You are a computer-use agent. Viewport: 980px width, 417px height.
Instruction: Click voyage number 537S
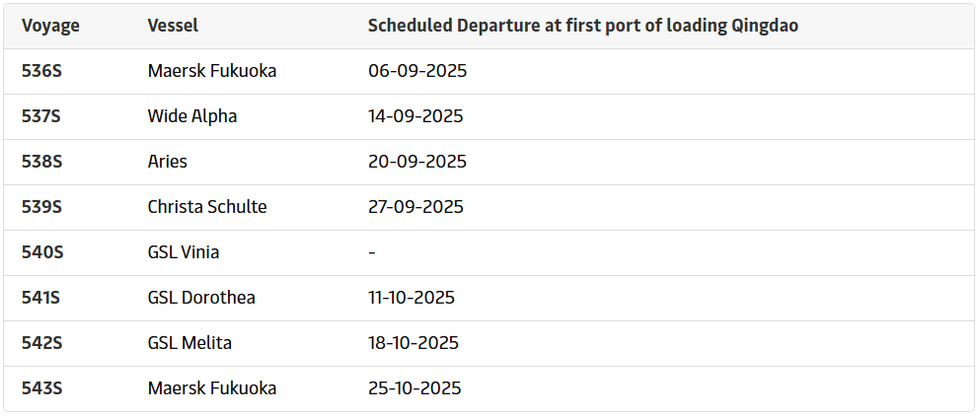pos(41,116)
